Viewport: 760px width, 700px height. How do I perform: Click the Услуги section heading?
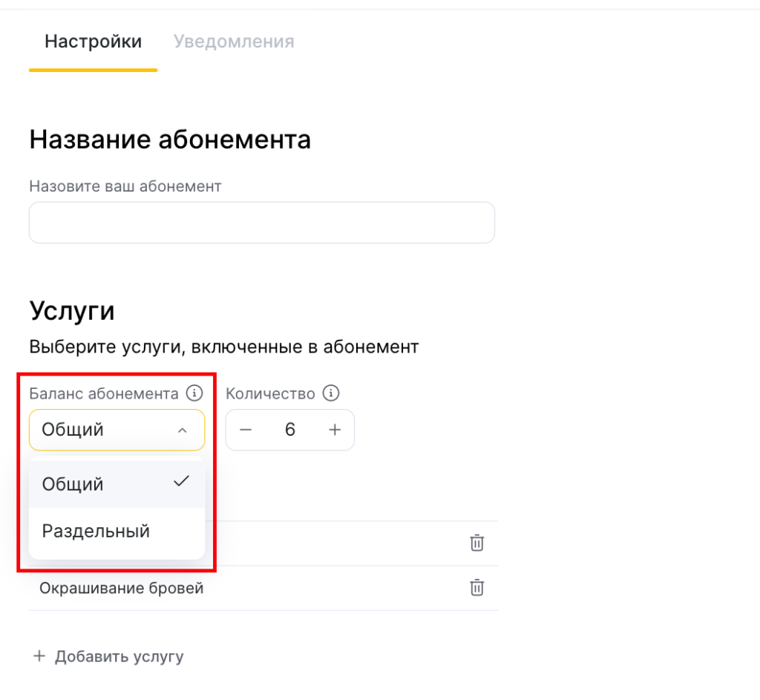pyautogui.click(x=72, y=311)
